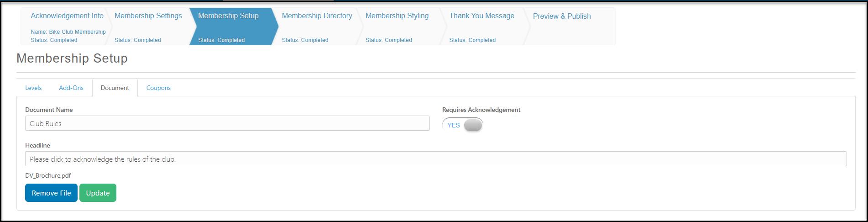Select the Membership Setup step
868x222 pixels.
tap(228, 16)
